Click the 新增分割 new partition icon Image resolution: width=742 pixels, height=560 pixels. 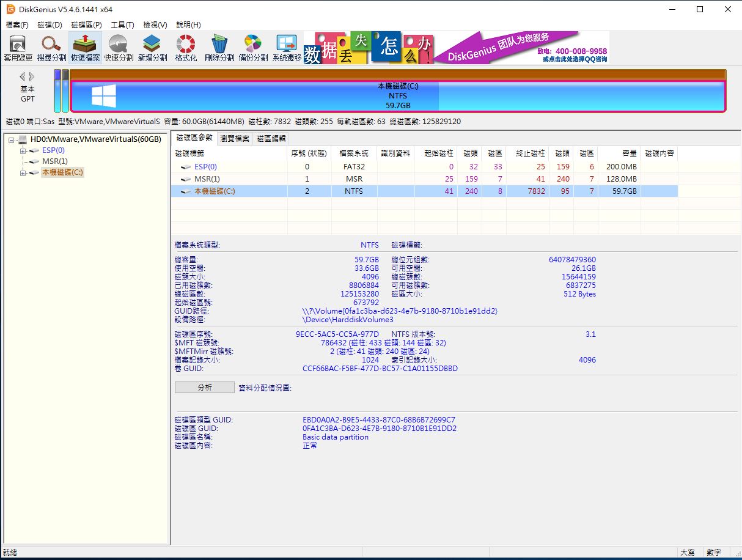(152, 48)
